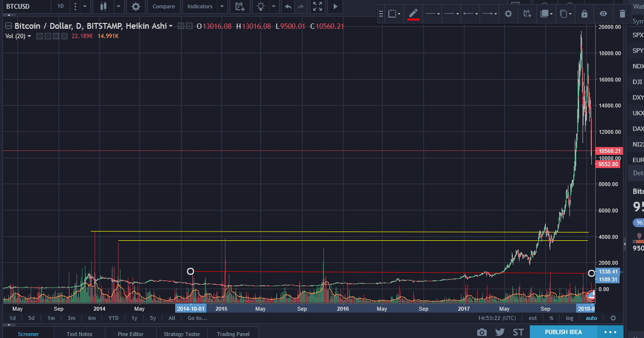
Task: Select the right endpoint of red trendline
Action: 592,273
